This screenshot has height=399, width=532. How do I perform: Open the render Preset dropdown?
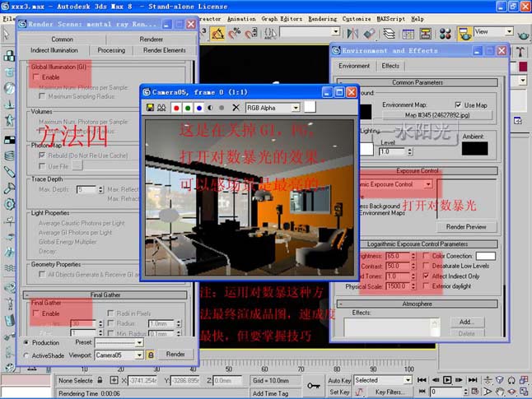pyautogui.click(x=139, y=343)
